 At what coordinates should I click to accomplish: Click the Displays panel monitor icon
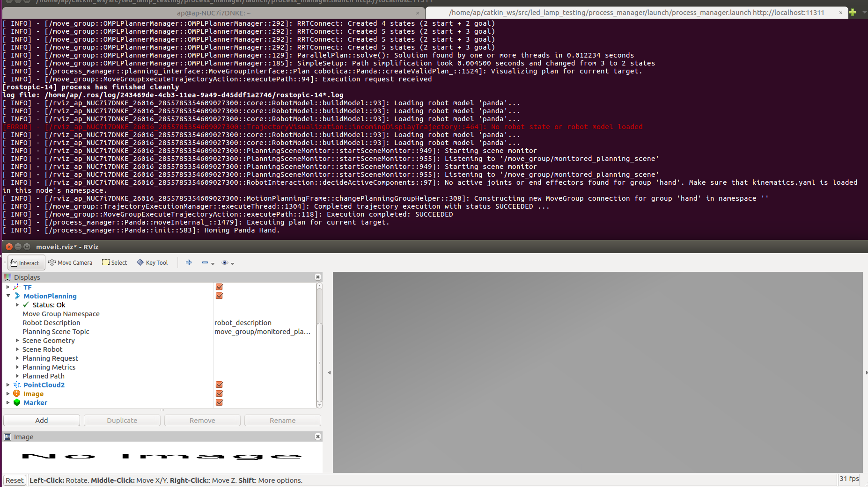tap(7, 277)
